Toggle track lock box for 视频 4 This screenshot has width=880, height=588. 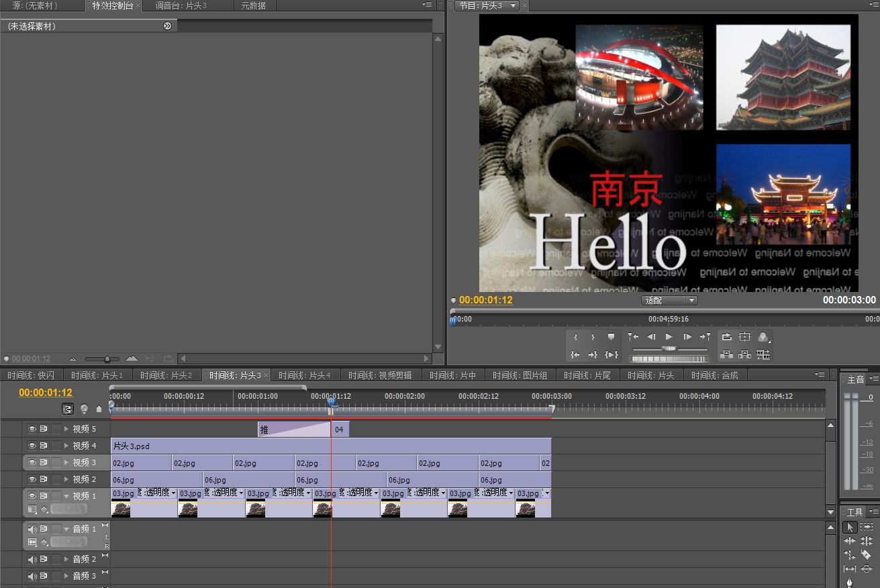(x=56, y=446)
